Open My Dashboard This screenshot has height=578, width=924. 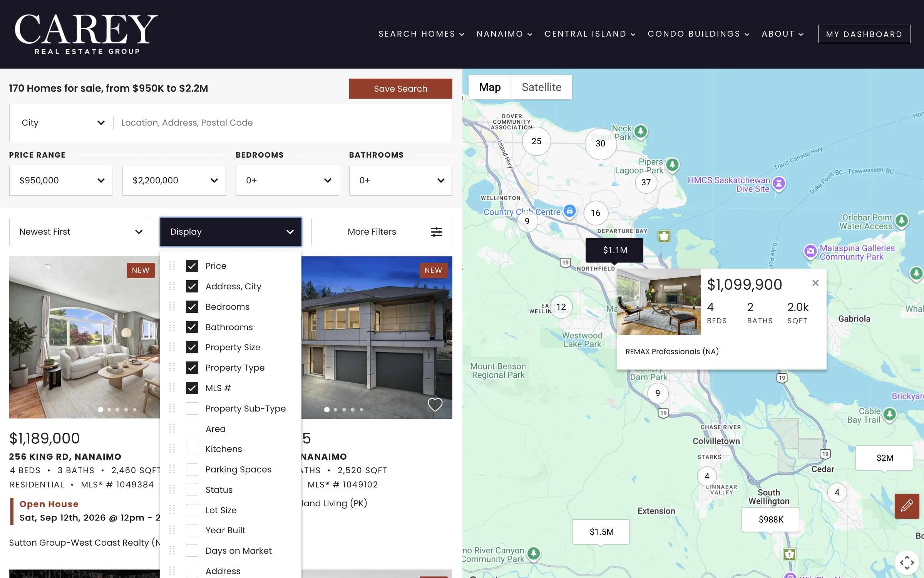click(x=864, y=34)
